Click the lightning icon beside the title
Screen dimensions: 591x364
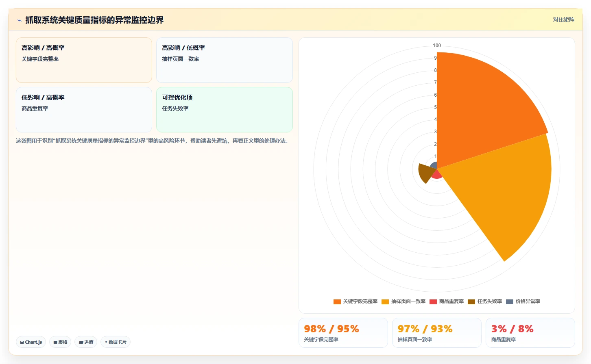point(19,20)
